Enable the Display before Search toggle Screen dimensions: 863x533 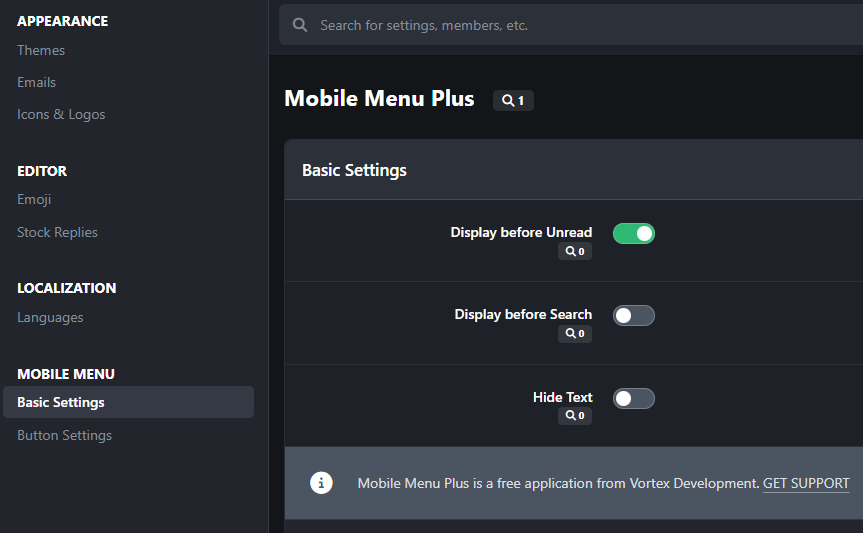click(633, 315)
